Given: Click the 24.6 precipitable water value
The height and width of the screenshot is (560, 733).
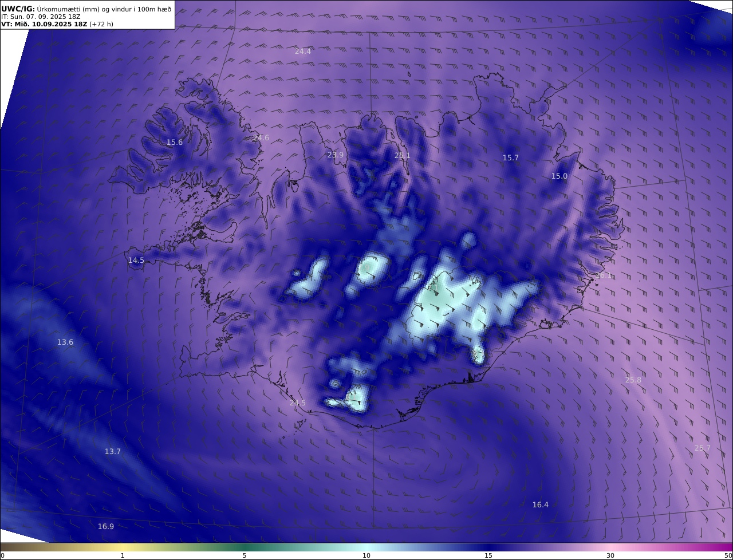Looking at the screenshot, I should point(261,138).
